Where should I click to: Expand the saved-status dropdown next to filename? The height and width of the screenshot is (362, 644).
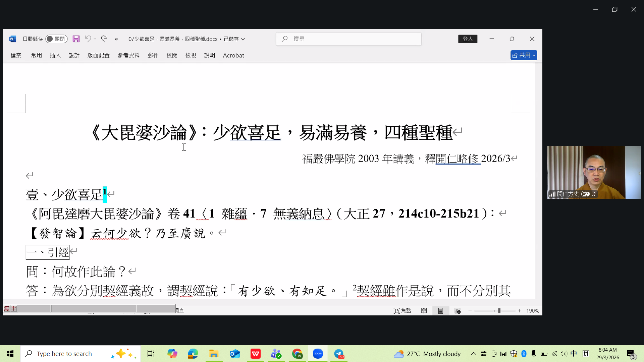[243, 39]
